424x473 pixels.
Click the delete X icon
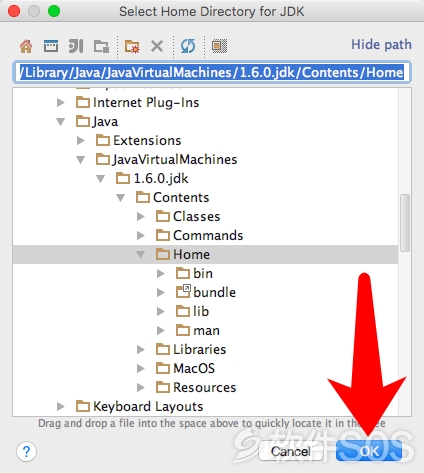click(x=157, y=46)
